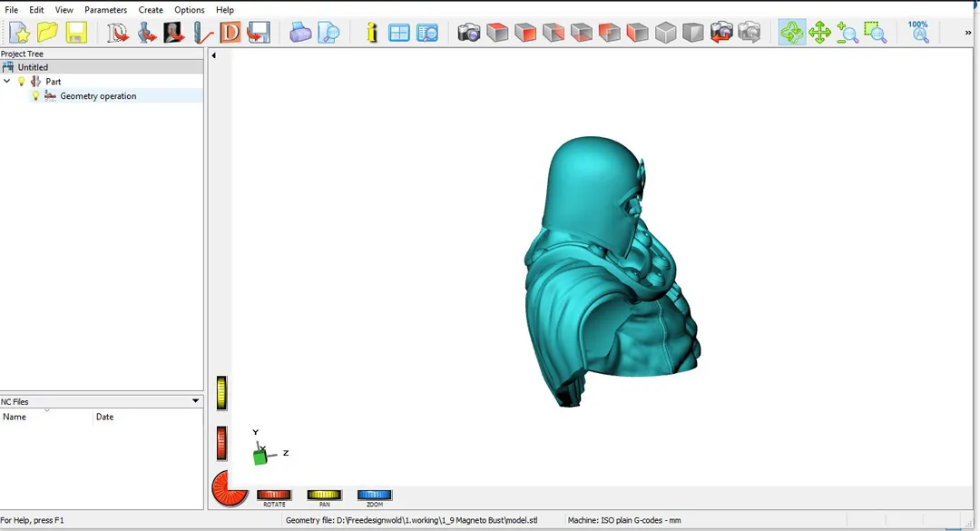This screenshot has width=980, height=531.
Task: Activate zoom window selection tool
Action: 876,33
